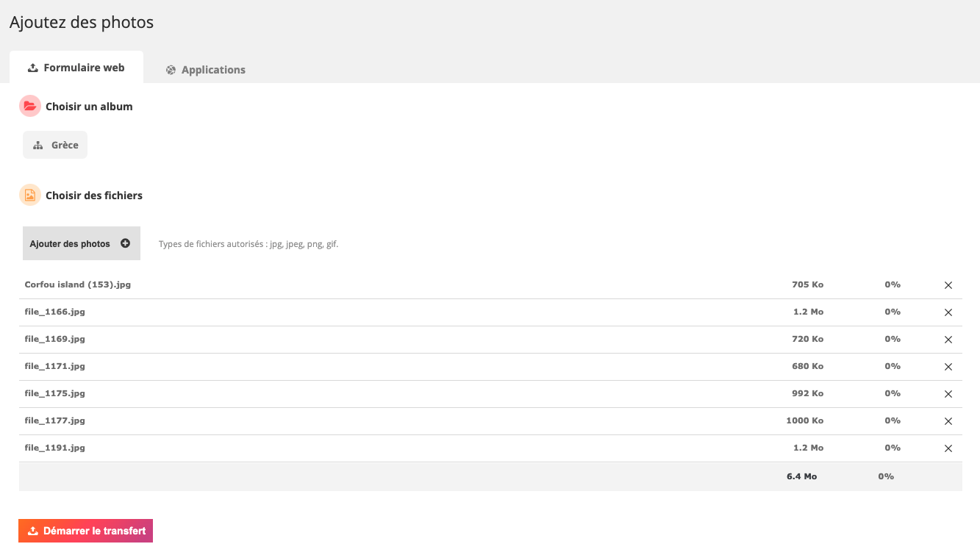Click the globe icon on Applications tab

click(171, 70)
